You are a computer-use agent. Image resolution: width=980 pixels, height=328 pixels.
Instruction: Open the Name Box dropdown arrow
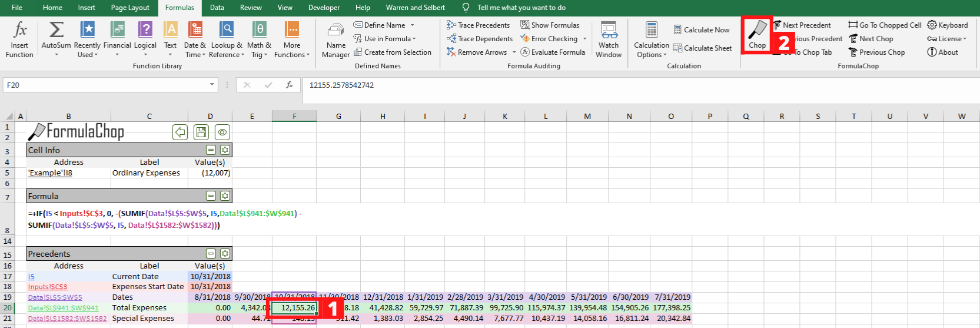point(212,85)
